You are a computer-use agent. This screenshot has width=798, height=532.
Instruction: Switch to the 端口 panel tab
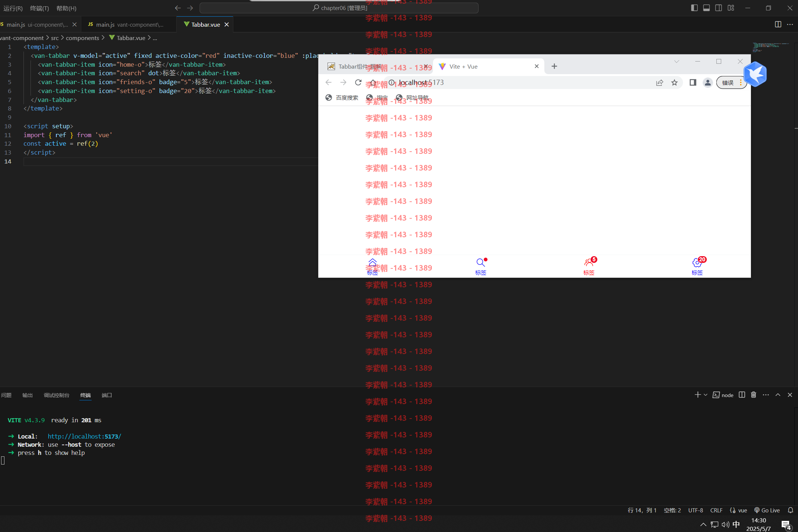[107, 395]
